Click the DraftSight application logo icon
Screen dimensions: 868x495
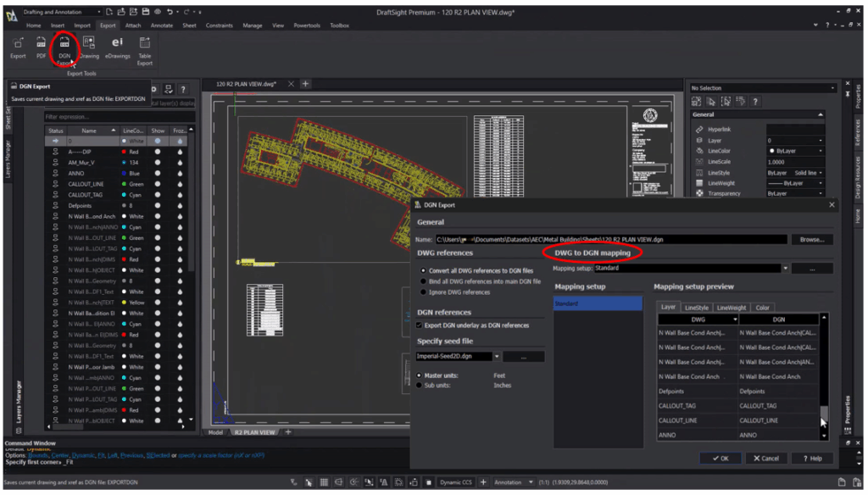[x=11, y=15]
